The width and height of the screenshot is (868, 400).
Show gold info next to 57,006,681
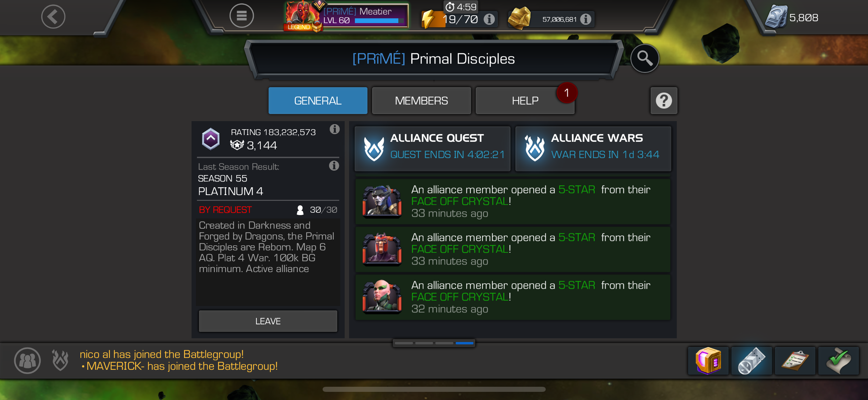(x=585, y=19)
